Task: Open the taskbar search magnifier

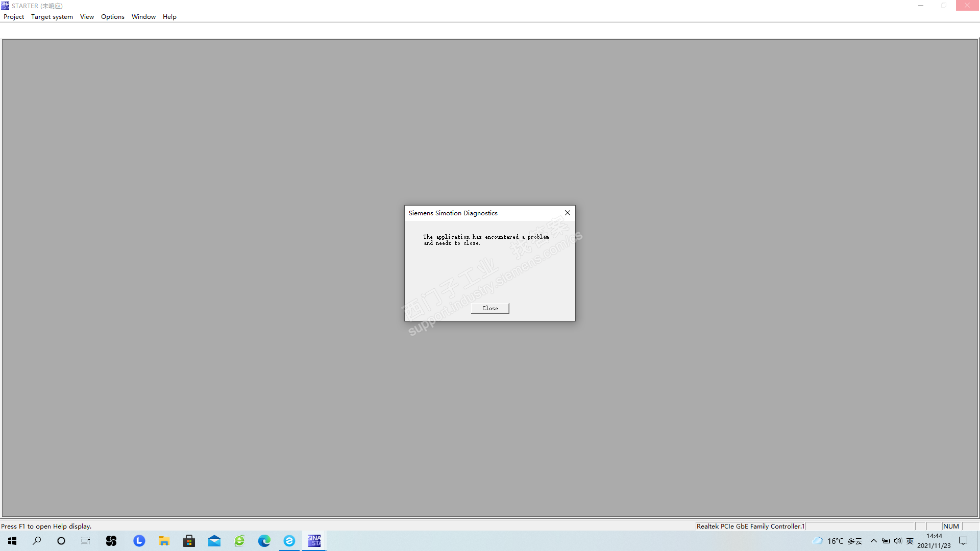Action: click(x=37, y=541)
